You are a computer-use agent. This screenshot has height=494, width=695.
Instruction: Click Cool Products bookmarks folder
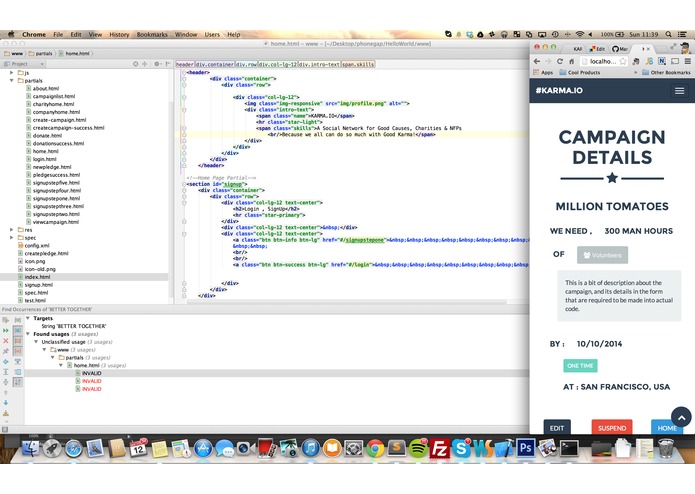(x=580, y=72)
